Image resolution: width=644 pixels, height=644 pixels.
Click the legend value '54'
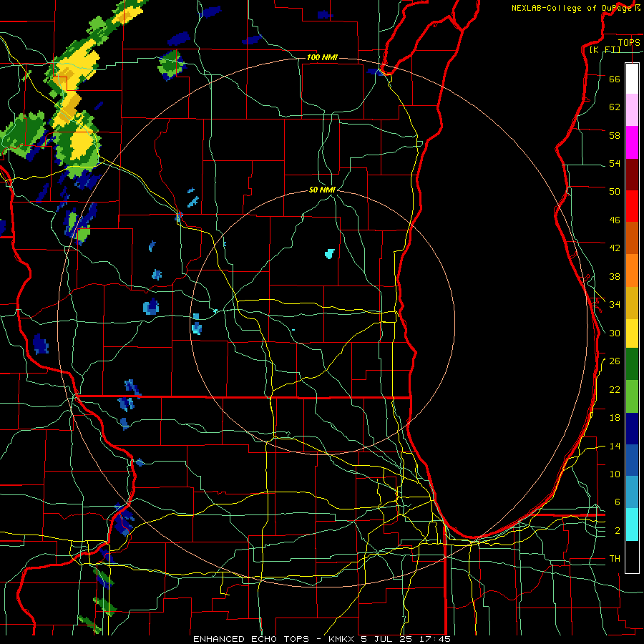coord(615,163)
